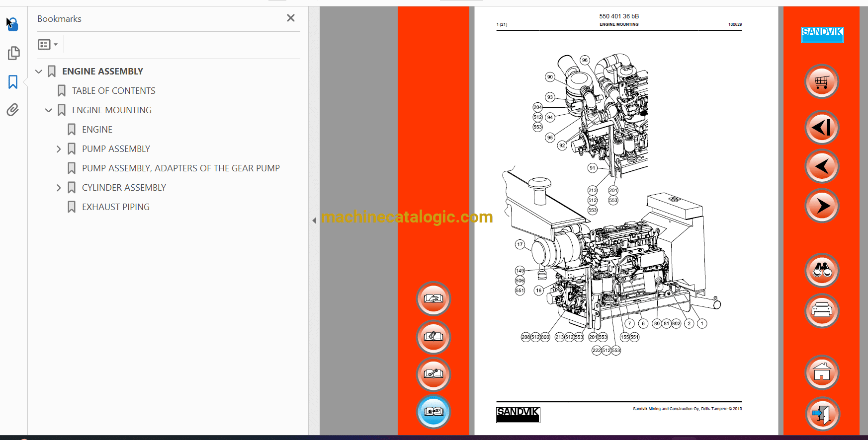The width and height of the screenshot is (868, 440).
Task: Go to previous page with left arrow
Action: click(822, 166)
